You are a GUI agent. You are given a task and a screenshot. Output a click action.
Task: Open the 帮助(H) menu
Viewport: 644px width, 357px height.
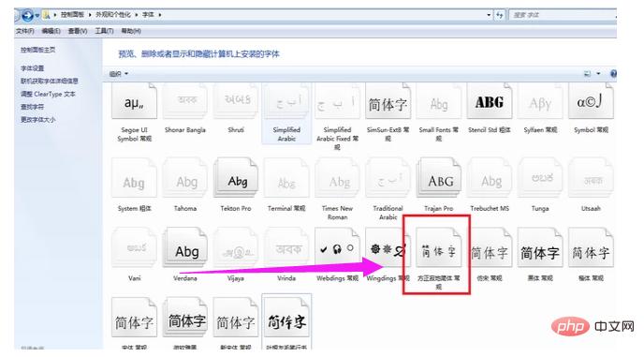click(x=131, y=31)
